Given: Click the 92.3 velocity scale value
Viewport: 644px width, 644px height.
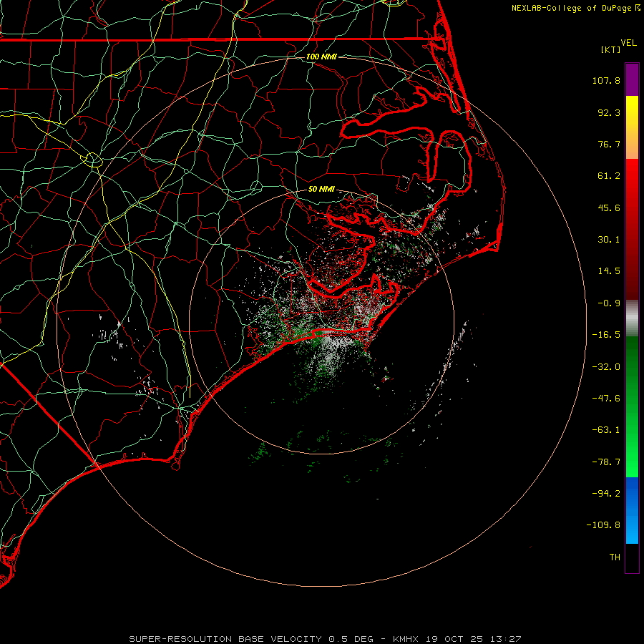Looking at the screenshot, I should (x=609, y=112).
